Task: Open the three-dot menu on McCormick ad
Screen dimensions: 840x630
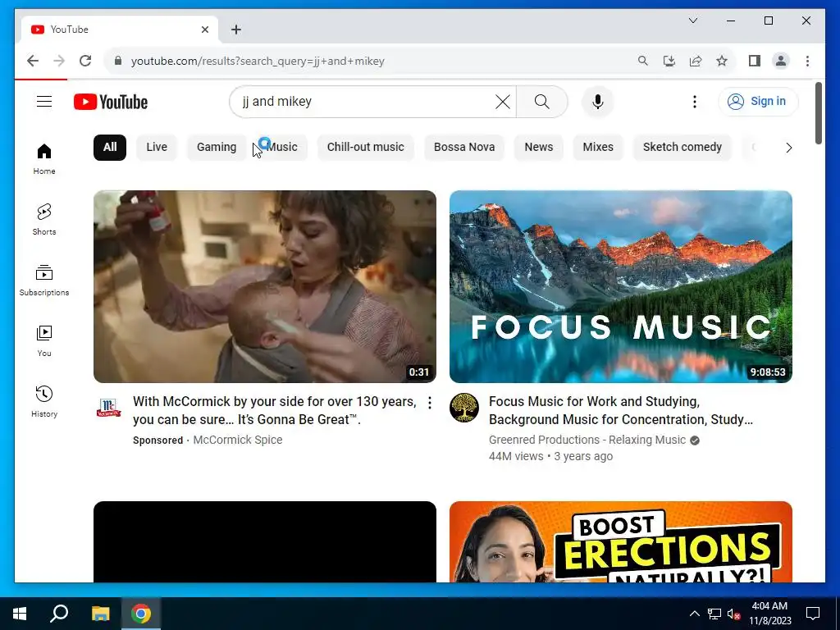Action: click(430, 403)
